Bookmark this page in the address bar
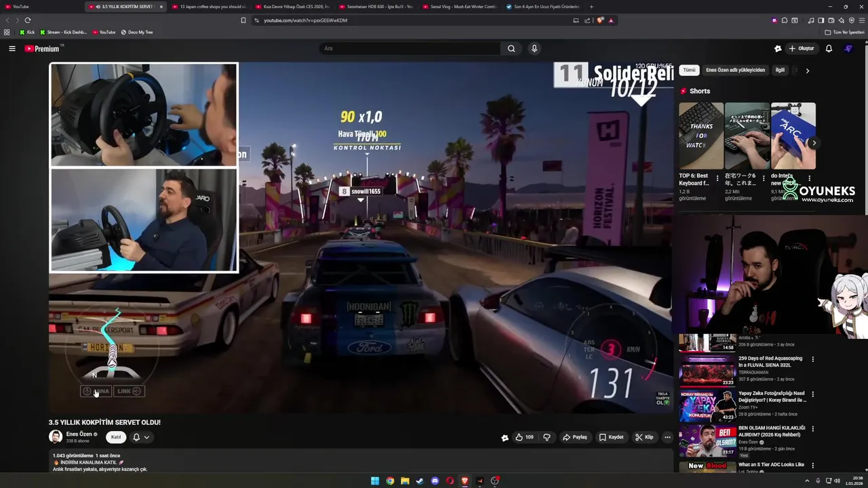The height and width of the screenshot is (488, 868). (243, 20)
